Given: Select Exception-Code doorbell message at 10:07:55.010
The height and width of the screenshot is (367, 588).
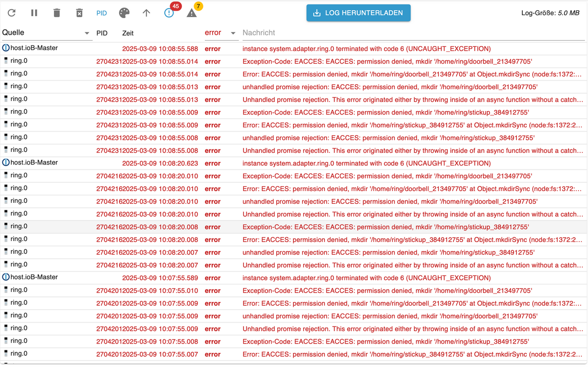Looking at the screenshot, I should click(x=387, y=291).
